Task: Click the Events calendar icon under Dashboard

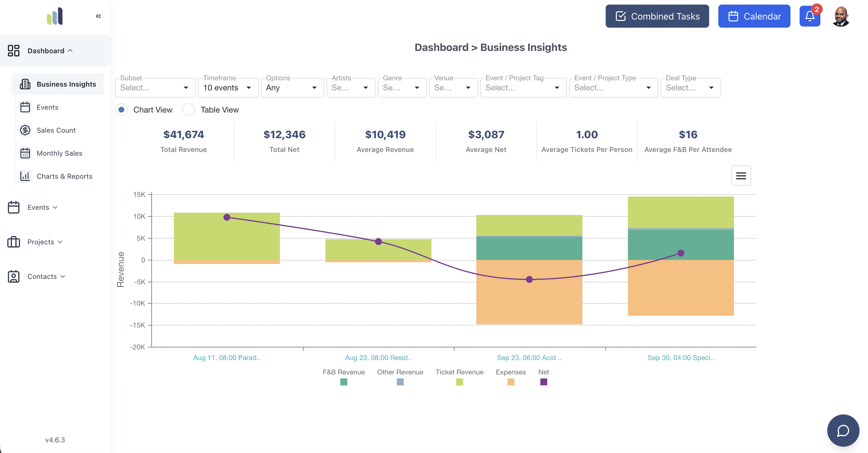Action: coord(25,107)
